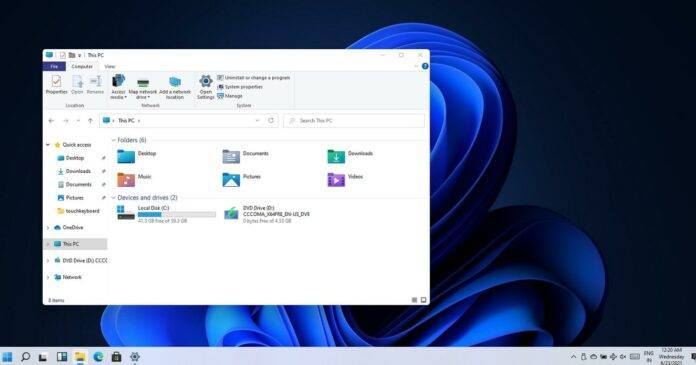The width and height of the screenshot is (696, 365).
Task: Click Manage in the System group
Action: (x=230, y=96)
